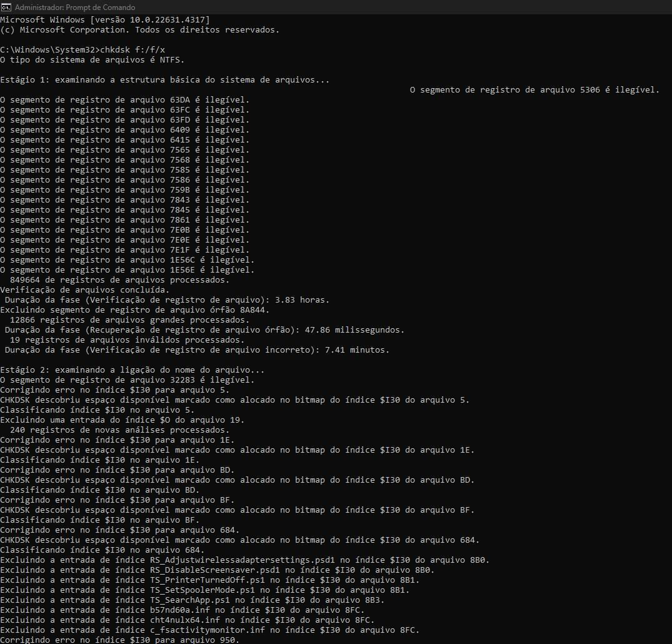Click '849664 de registros de arquivos processados.'
672x644 pixels.
tap(119, 280)
